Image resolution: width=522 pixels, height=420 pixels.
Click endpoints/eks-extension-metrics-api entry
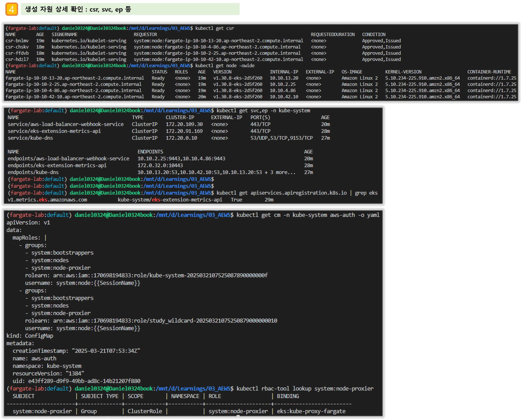(x=57, y=165)
